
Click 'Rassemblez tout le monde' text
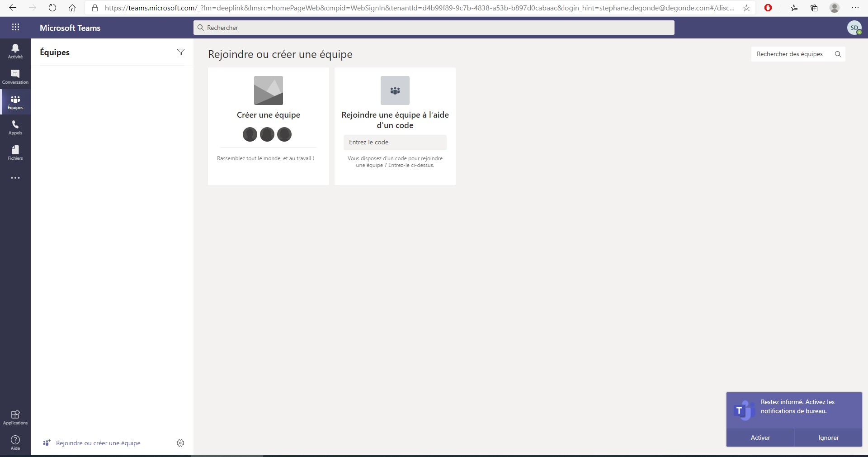coord(265,158)
